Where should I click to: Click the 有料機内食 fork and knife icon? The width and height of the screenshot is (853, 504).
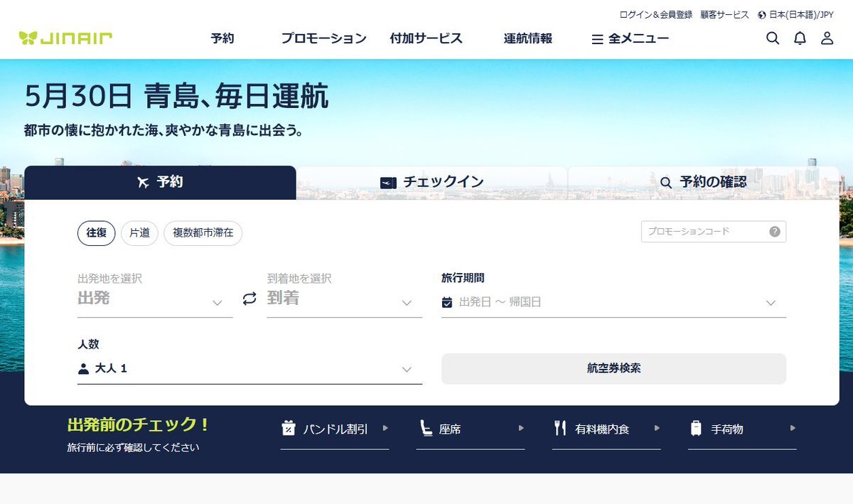560,428
